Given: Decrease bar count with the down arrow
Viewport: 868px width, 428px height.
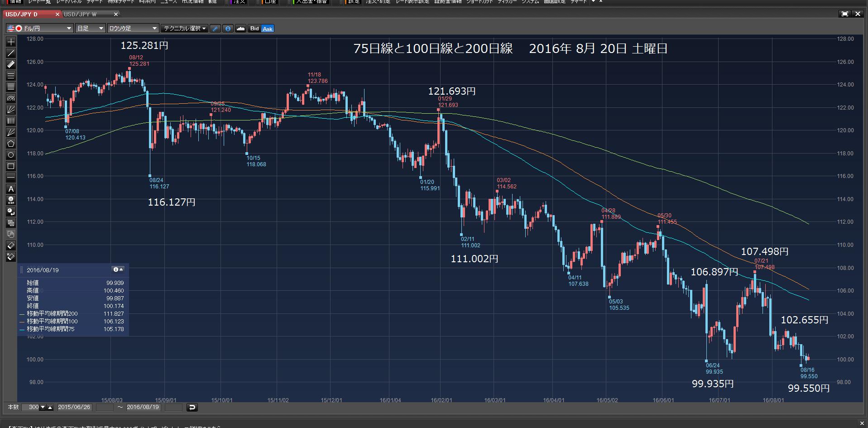Looking at the screenshot, I should (x=43, y=407).
